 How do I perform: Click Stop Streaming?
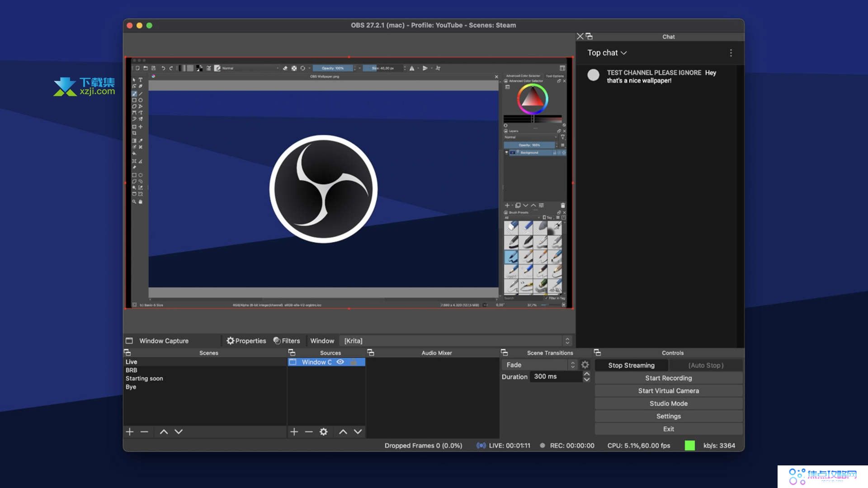[631, 365]
